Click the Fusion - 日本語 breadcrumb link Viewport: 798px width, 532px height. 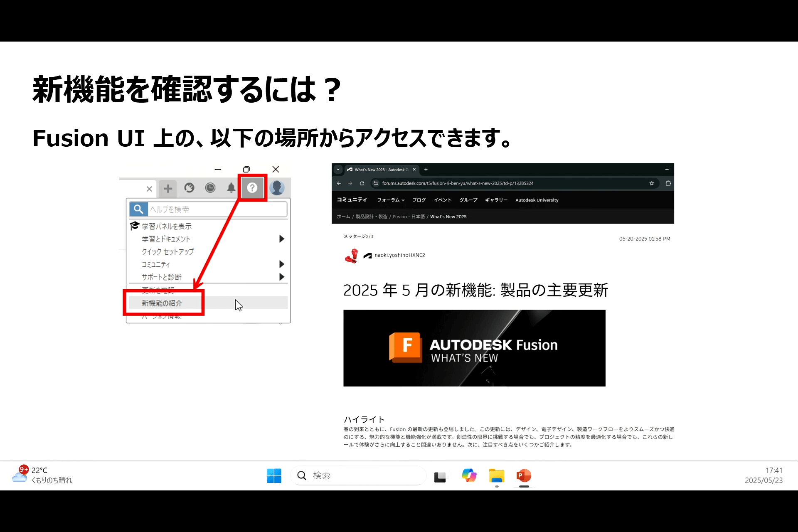(x=409, y=217)
